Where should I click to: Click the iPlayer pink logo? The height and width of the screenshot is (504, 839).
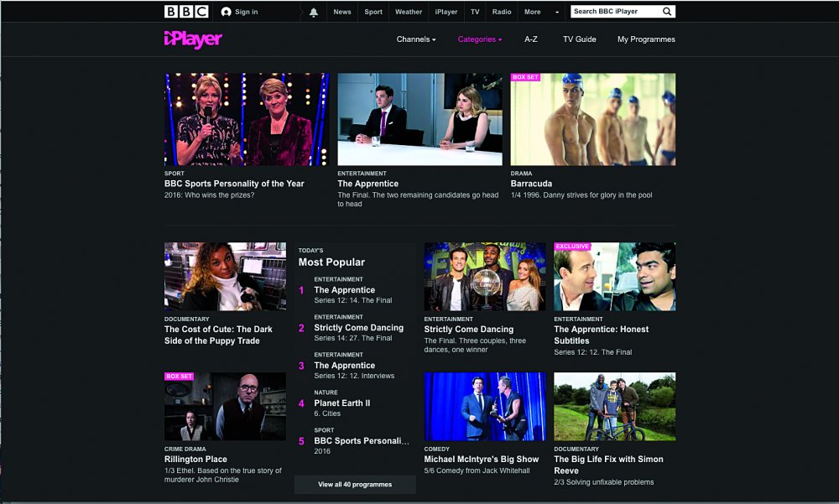[x=193, y=39]
